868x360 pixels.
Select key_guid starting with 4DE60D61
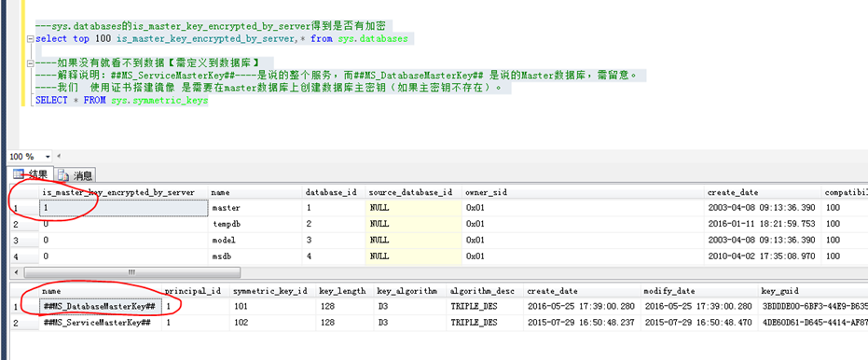click(x=813, y=323)
